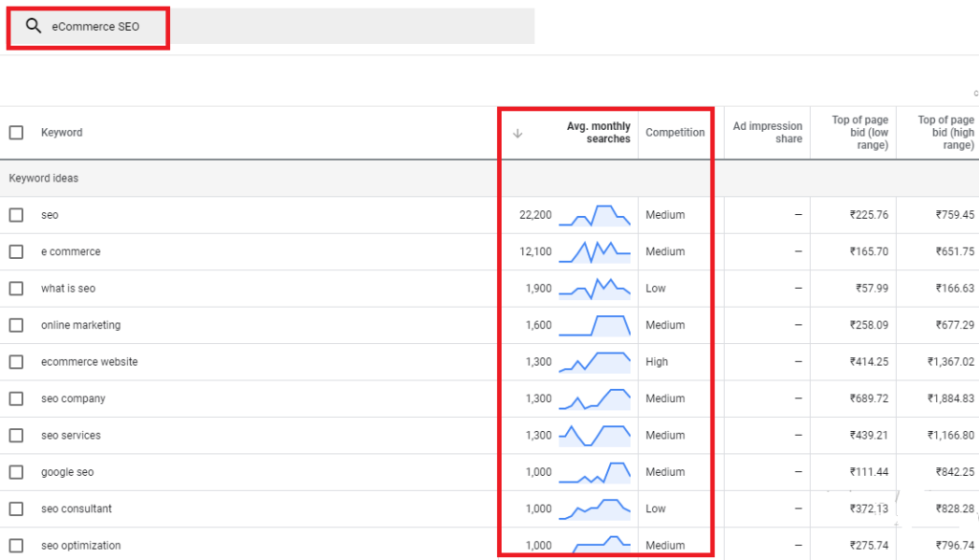Viewport: 979px width, 560px height.
Task: Click the ₹689.72 low bid value
Action: click(x=868, y=398)
